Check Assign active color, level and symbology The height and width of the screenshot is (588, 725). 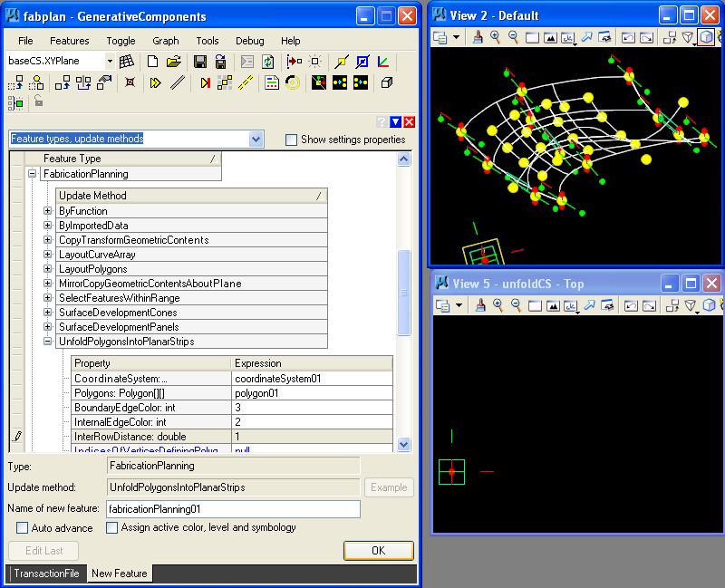tap(111, 527)
